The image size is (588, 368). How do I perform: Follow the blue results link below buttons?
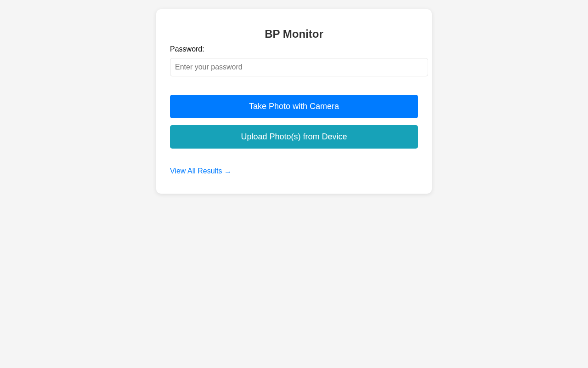click(200, 171)
